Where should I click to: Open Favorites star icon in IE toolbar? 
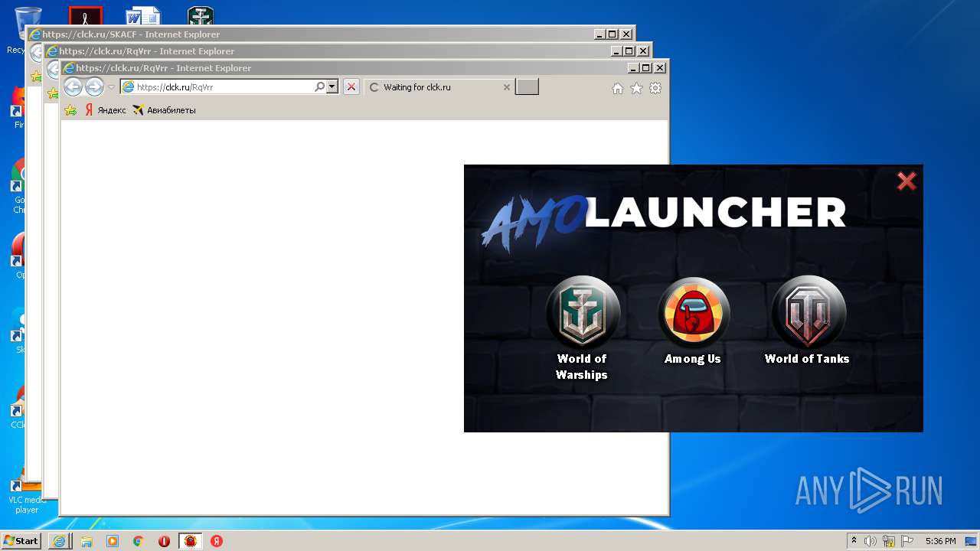[x=636, y=89]
